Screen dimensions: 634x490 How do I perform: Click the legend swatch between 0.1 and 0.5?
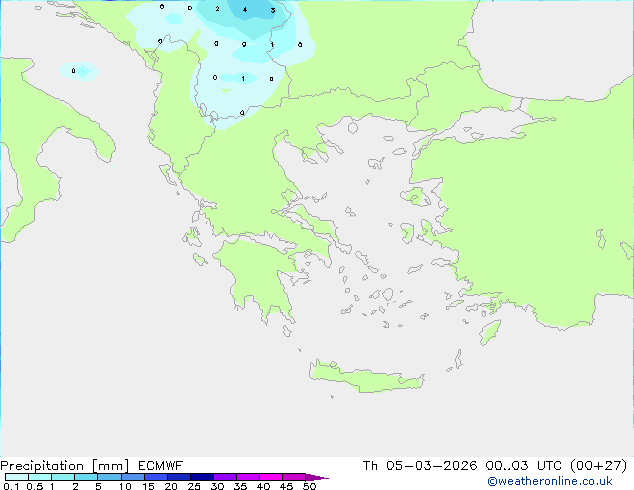[17, 477]
